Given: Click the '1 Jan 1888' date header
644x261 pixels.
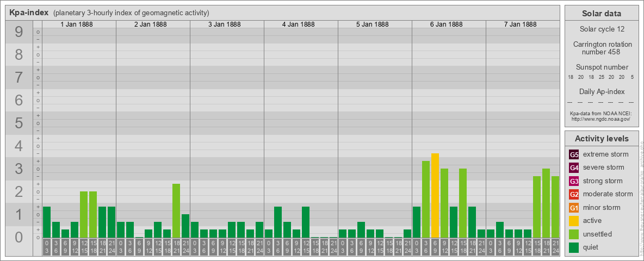Looking at the screenshot, I should 77,24.
